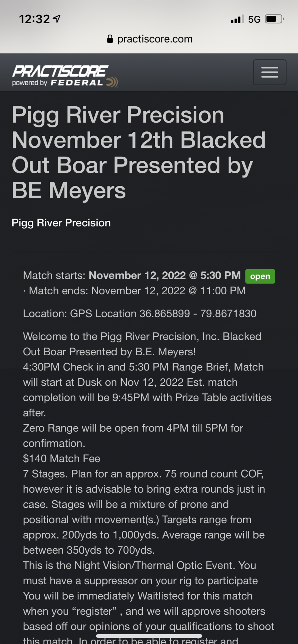Tap the practiscore.com address bar

150,39
